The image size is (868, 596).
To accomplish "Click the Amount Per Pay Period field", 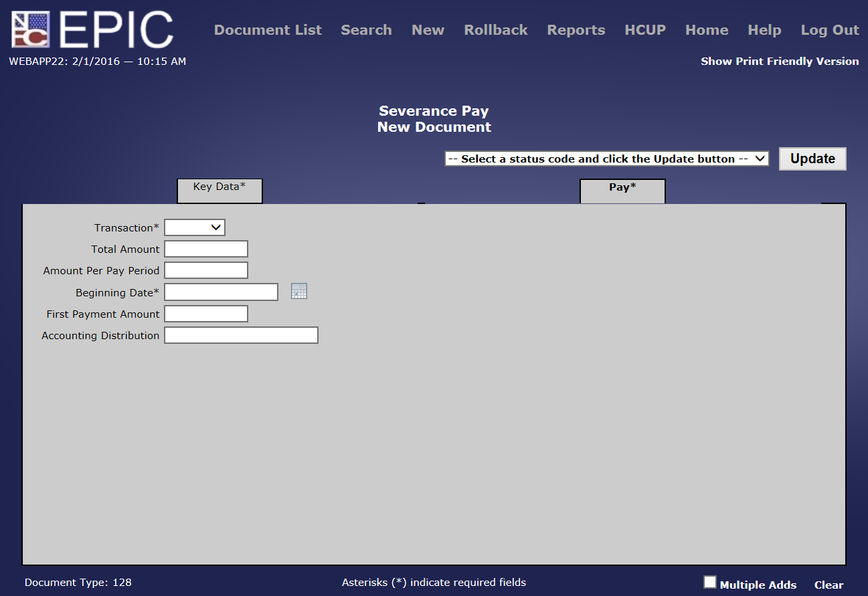I will [206, 270].
